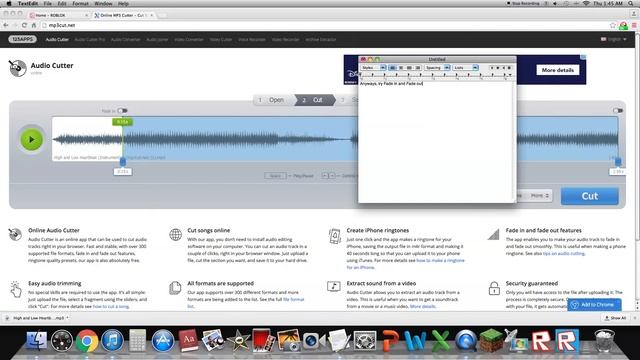Click the Add to Chrome button
Viewport: 640px width, 360px height.
pyautogui.click(x=594, y=304)
